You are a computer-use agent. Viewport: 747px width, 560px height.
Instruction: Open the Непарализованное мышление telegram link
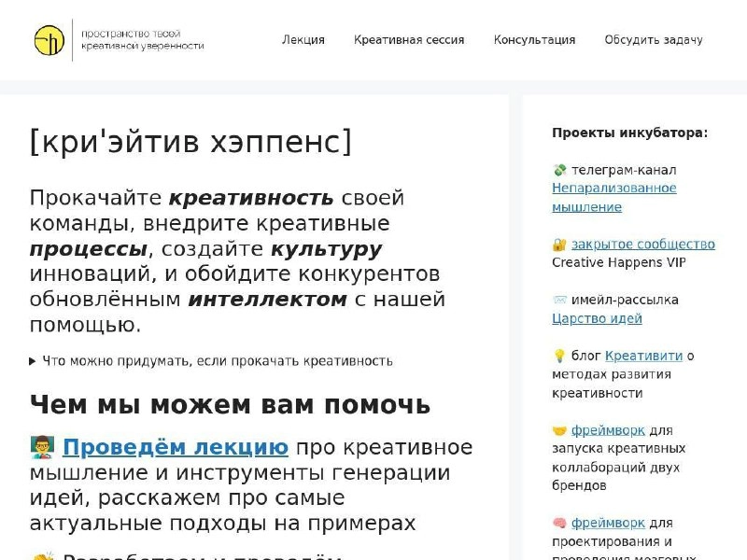pyautogui.click(x=614, y=198)
